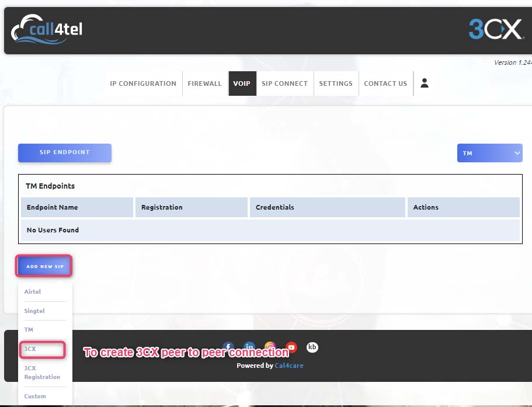Open the Contact Us tab

pos(385,84)
